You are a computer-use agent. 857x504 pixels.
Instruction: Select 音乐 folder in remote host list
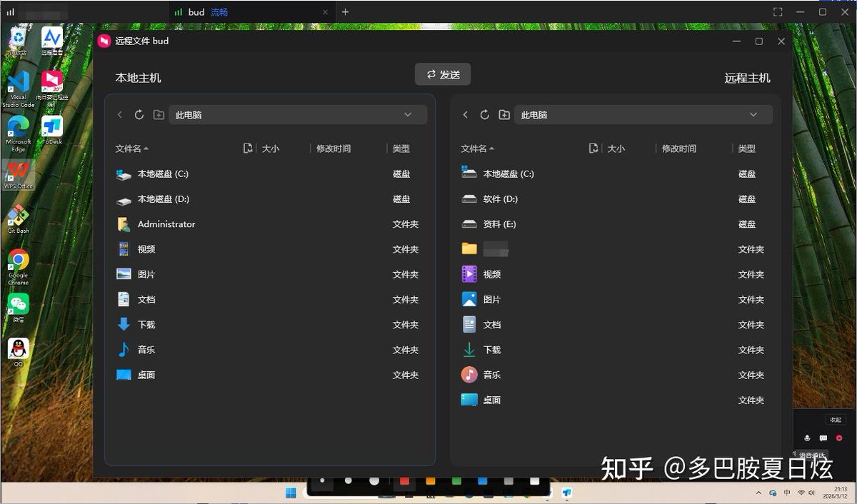point(616,375)
